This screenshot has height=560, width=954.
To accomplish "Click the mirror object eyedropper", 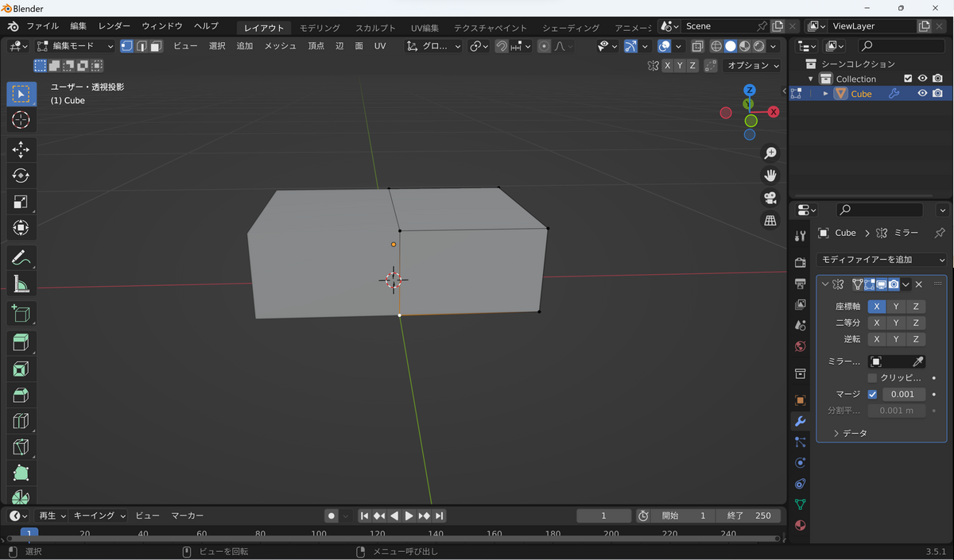I will click(x=917, y=361).
